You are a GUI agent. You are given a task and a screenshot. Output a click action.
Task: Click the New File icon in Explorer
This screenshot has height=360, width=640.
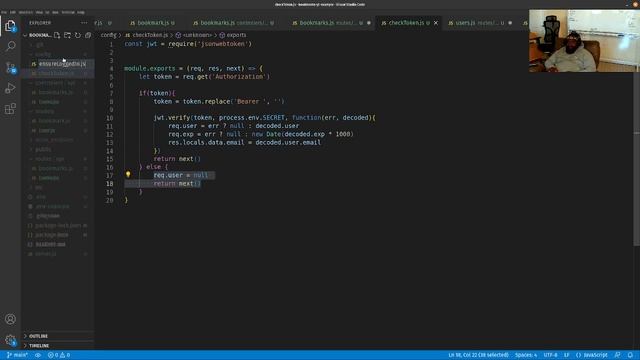57,35
